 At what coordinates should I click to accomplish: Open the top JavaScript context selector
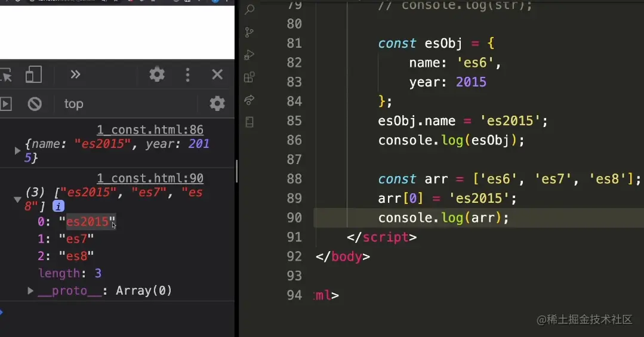(x=73, y=104)
